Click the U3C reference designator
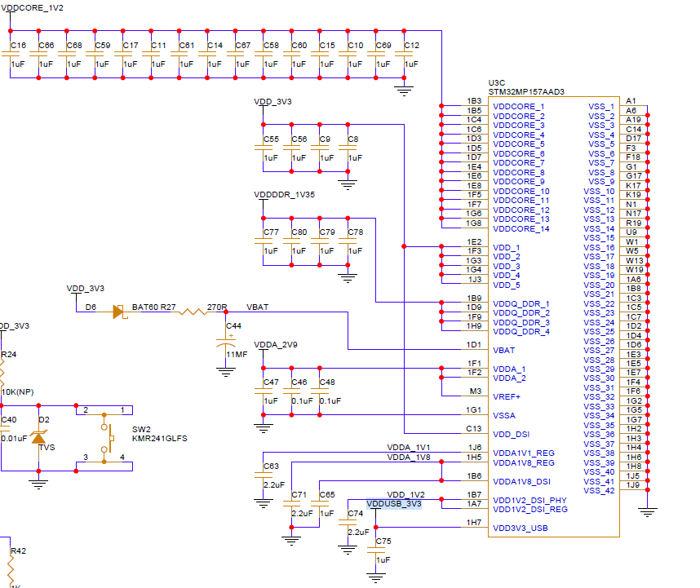The image size is (700, 588). (496, 82)
